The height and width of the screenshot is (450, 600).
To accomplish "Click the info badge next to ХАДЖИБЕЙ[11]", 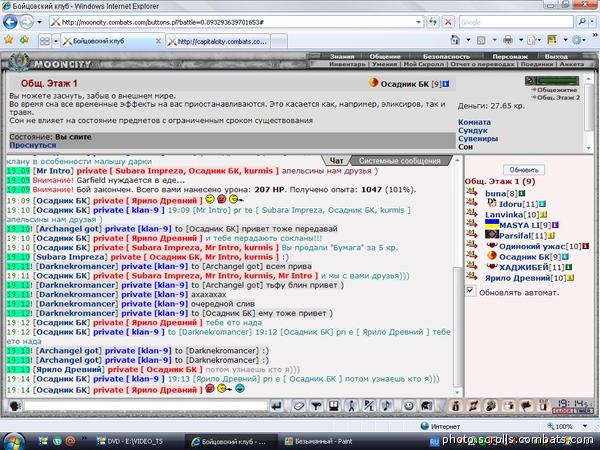I will [x=569, y=267].
